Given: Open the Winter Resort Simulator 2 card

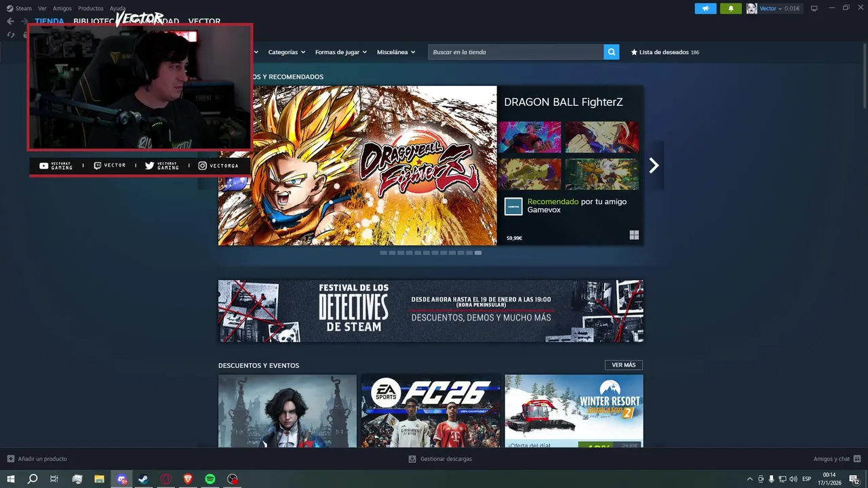Looking at the screenshot, I should pyautogui.click(x=574, y=411).
